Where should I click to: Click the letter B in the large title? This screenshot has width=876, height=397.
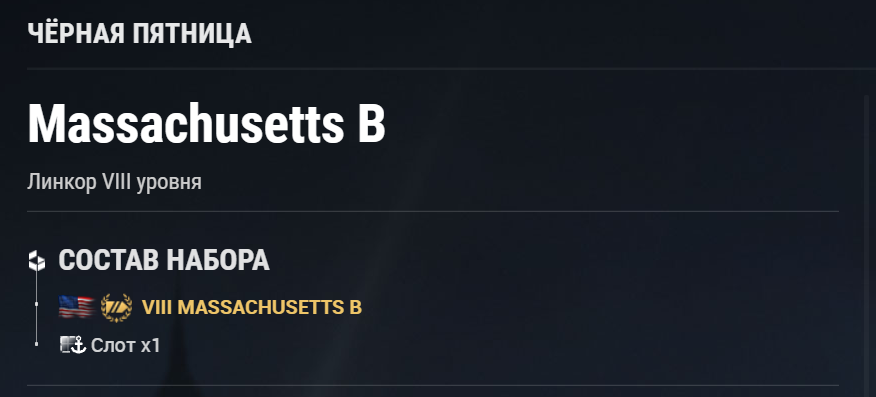(372, 124)
